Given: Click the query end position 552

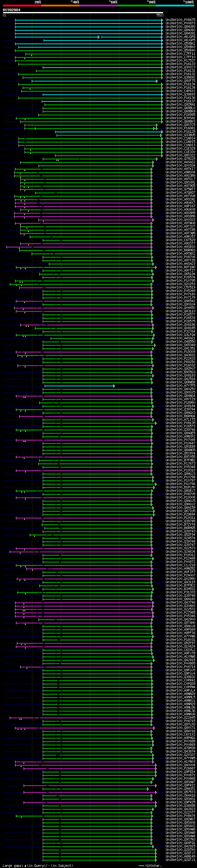Looking at the screenshot, I should 159,15.
